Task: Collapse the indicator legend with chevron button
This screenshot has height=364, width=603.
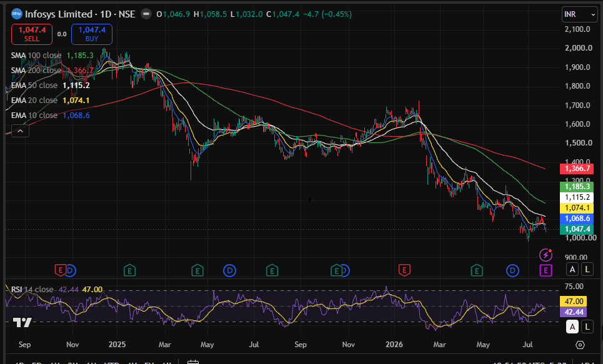Action: 21,131
